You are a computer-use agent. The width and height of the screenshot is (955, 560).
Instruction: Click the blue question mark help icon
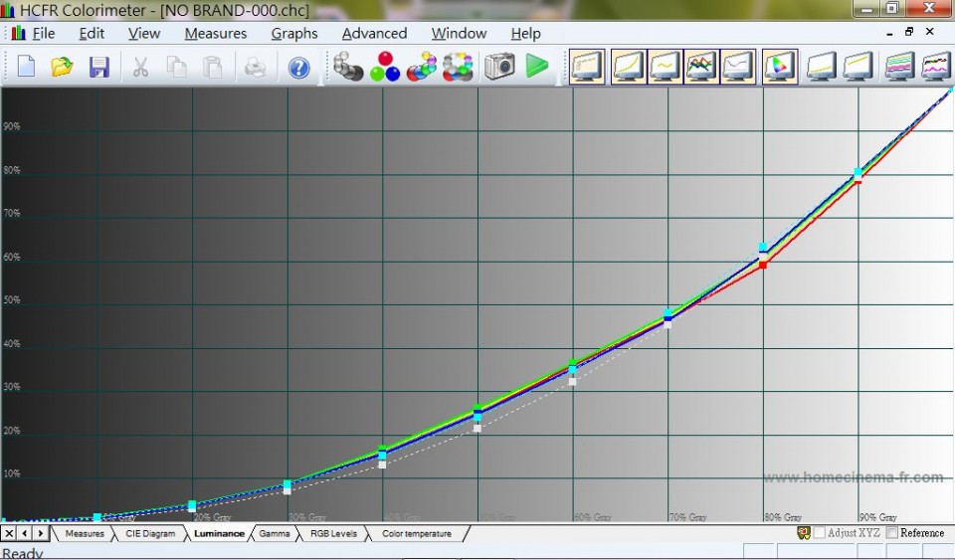tap(298, 67)
